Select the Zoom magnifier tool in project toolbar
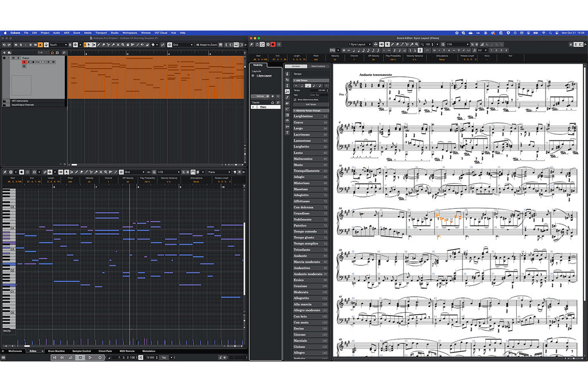Image resolution: width=588 pixels, height=392 pixels. pos(123,45)
